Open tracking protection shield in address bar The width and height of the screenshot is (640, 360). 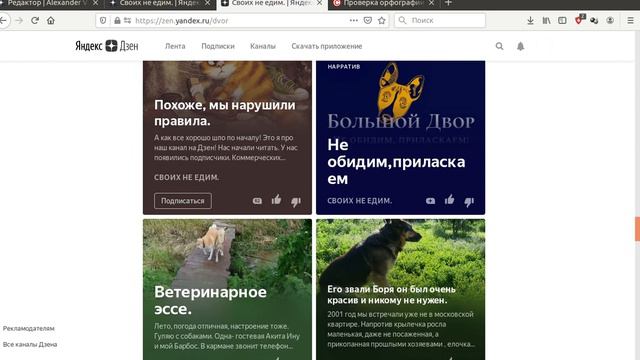tap(103, 20)
